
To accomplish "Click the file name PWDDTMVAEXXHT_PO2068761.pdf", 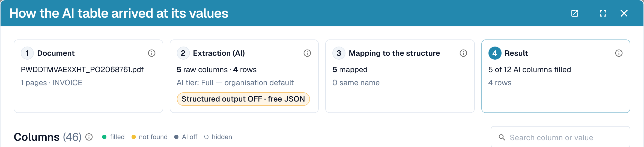I will click(82, 70).
